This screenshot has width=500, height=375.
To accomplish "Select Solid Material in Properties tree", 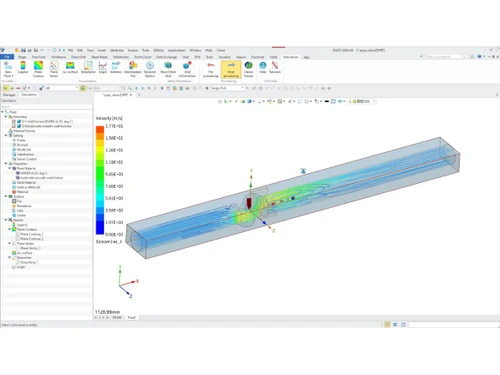I will click(26, 183).
